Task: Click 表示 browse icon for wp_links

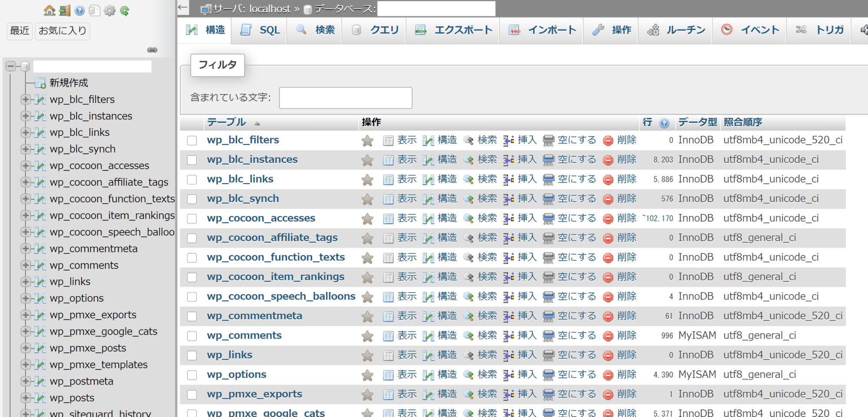Action: 388,355
